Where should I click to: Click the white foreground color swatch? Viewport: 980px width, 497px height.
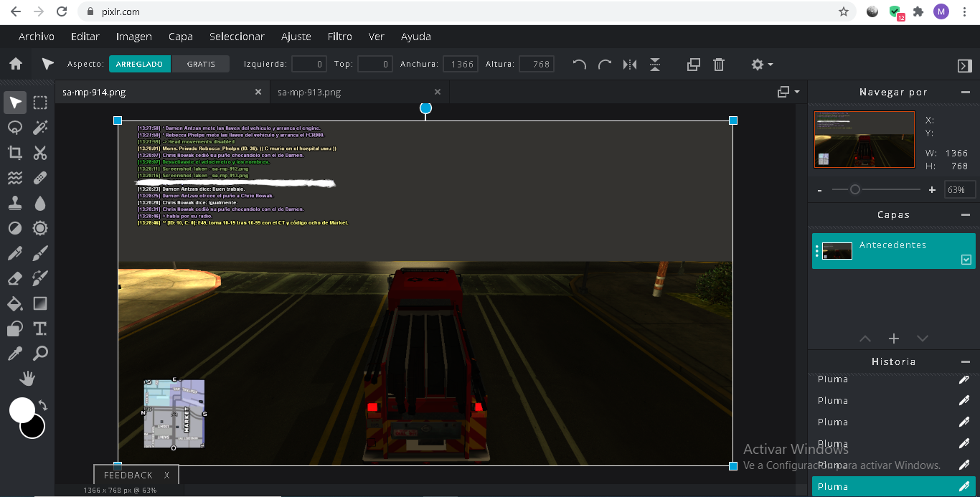tap(22, 410)
